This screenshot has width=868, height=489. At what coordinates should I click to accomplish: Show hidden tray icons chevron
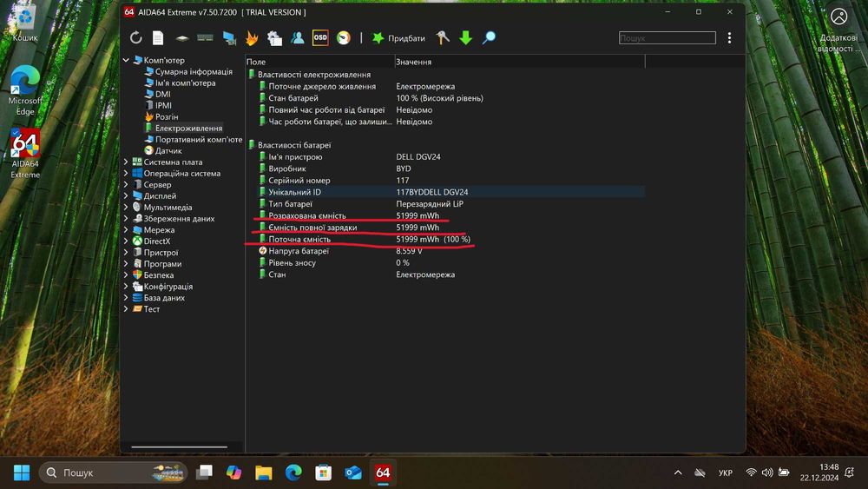point(678,472)
